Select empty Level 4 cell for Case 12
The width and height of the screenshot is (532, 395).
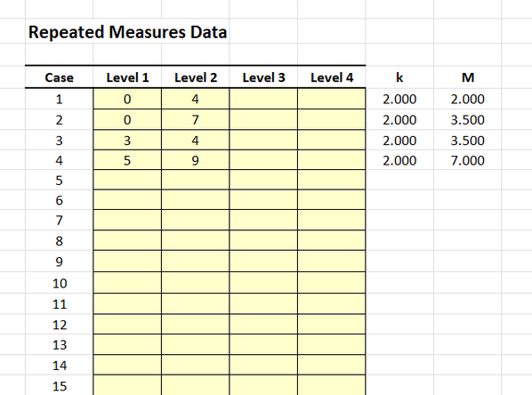tap(332, 324)
